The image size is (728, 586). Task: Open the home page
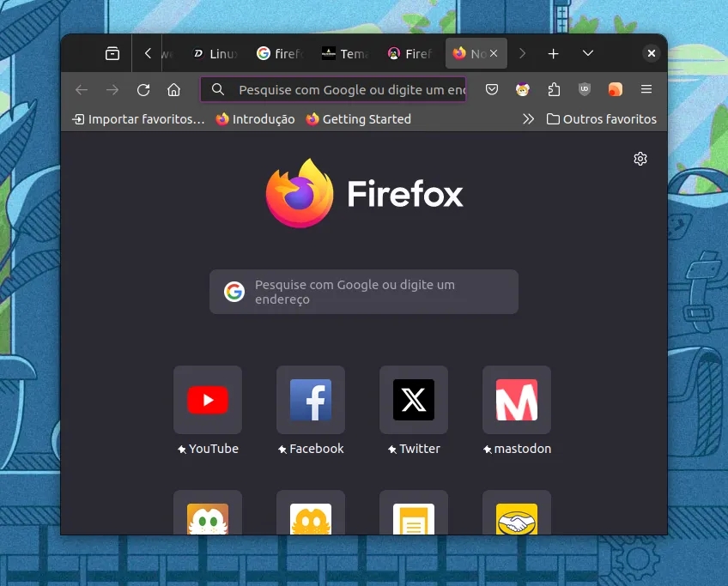pos(173,89)
